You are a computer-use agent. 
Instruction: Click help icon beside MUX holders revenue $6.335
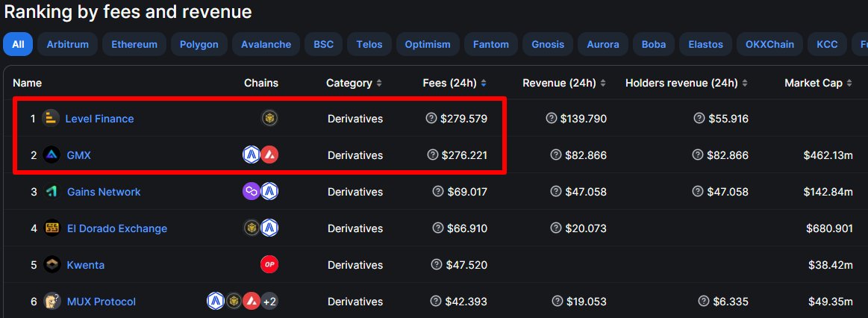[703, 301]
